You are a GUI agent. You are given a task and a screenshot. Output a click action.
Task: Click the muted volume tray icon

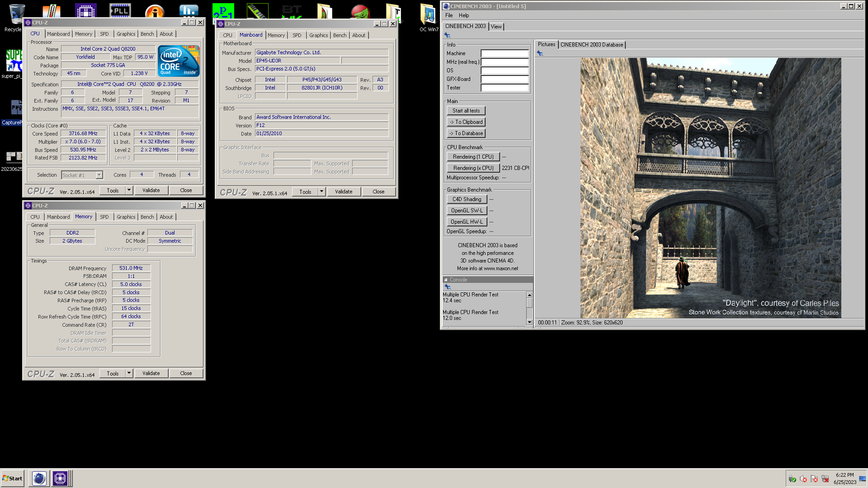coord(803,479)
